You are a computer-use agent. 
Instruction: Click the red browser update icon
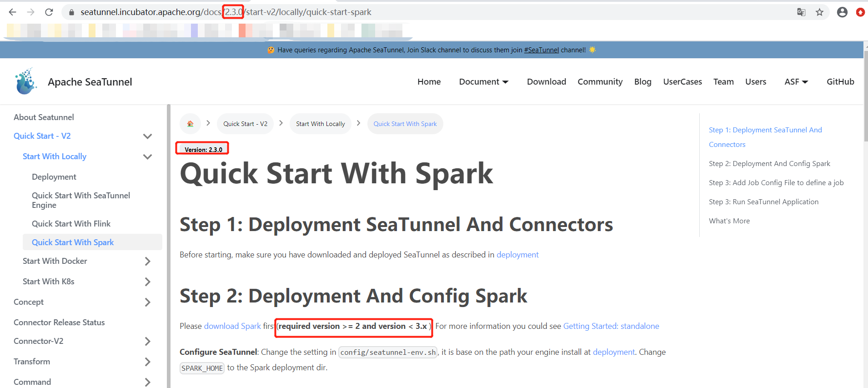click(x=860, y=12)
